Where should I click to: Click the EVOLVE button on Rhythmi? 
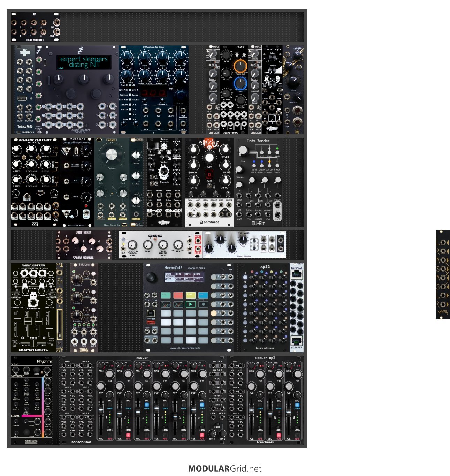26,432
